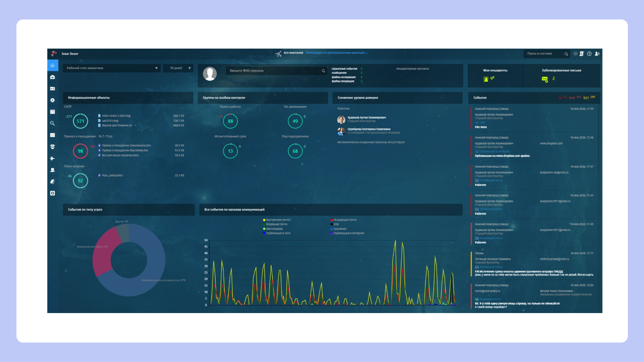Image resolution: width=644 pixels, height=362 pixels.
Task: Open settings gear icon in sidebar
Action: pyautogui.click(x=53, y=193)
